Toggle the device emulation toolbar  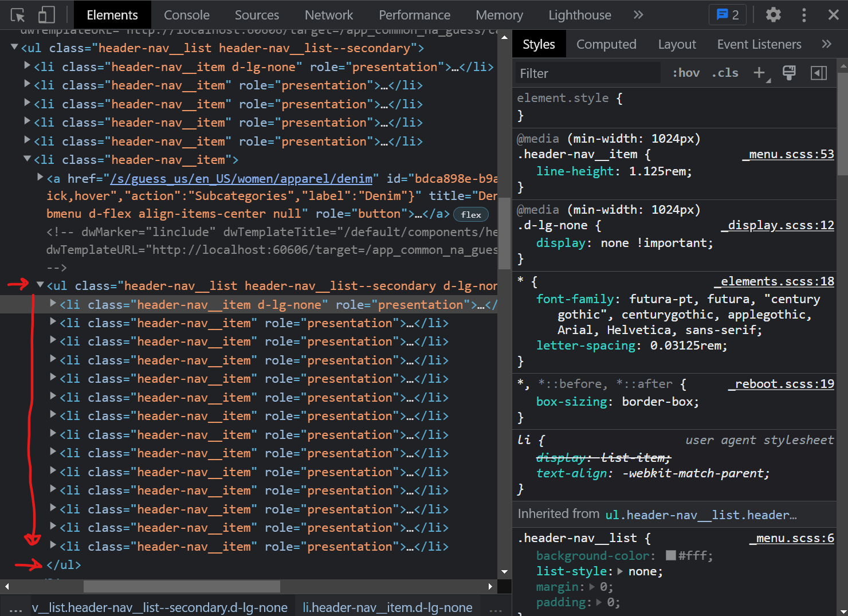46,15
